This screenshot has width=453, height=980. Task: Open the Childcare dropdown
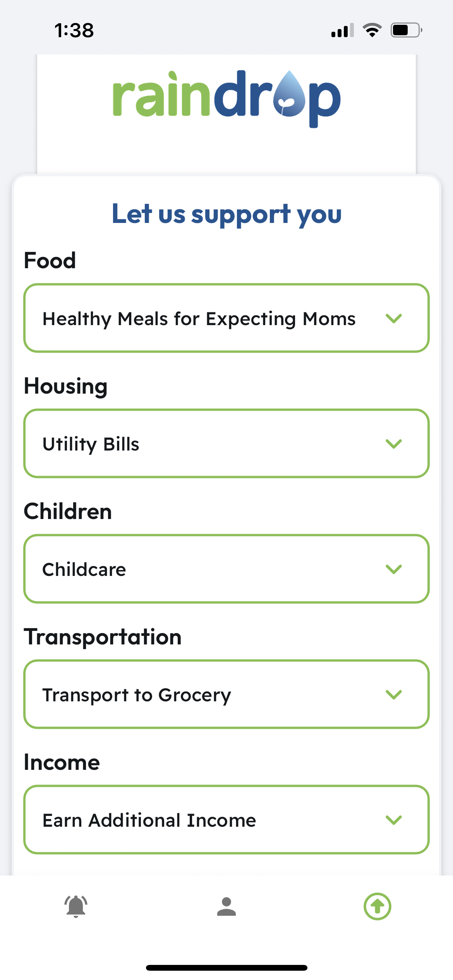pyautogui.click(x=226, y=569)
